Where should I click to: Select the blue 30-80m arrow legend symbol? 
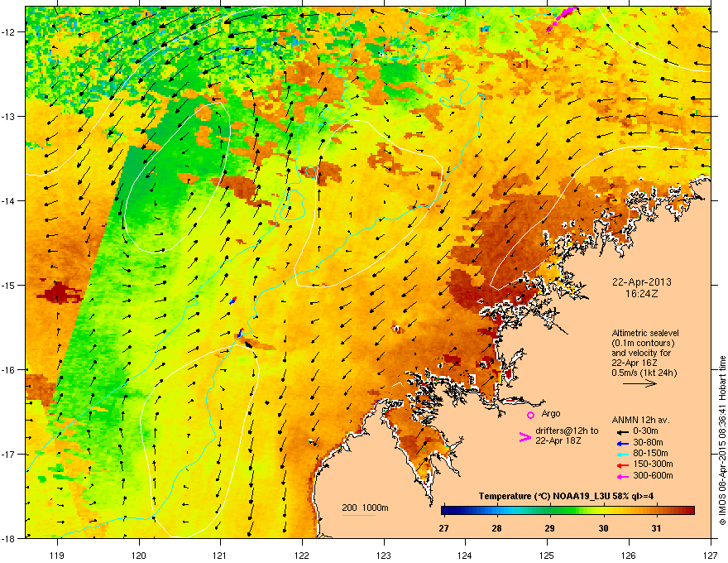pos(622,444)
